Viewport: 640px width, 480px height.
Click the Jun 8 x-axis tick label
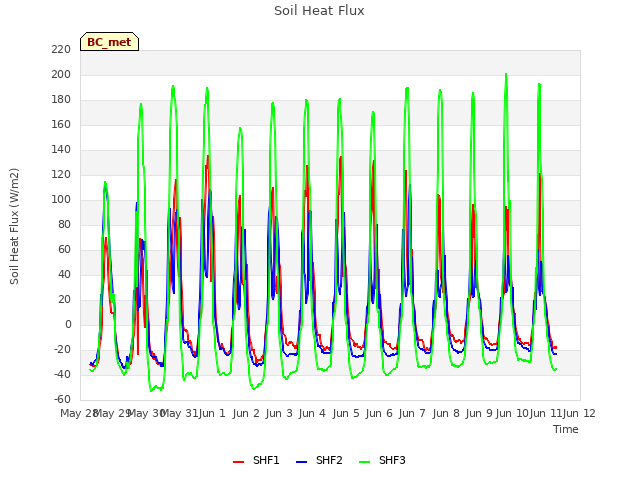(x=446, y=413)
